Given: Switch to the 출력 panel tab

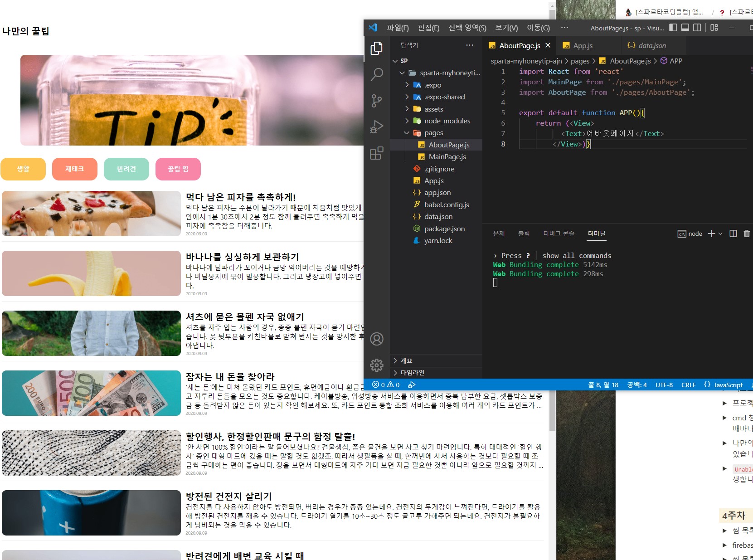Looking at the screenshot, I should (x=524, y=234).
